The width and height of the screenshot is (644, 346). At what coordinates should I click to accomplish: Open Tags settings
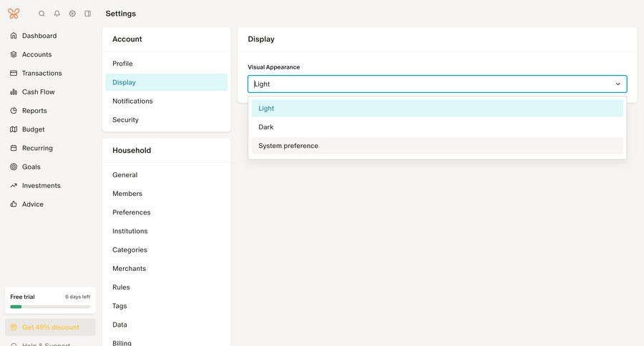(x=166, y=306)
